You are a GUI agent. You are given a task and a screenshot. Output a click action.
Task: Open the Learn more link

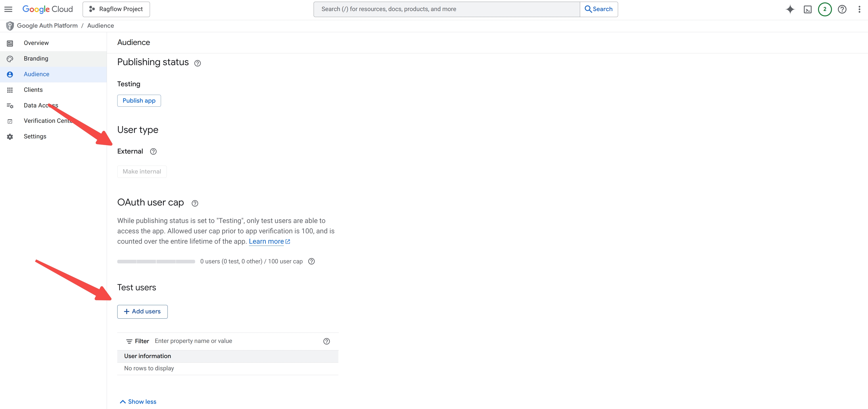click(x=269, y=242)
